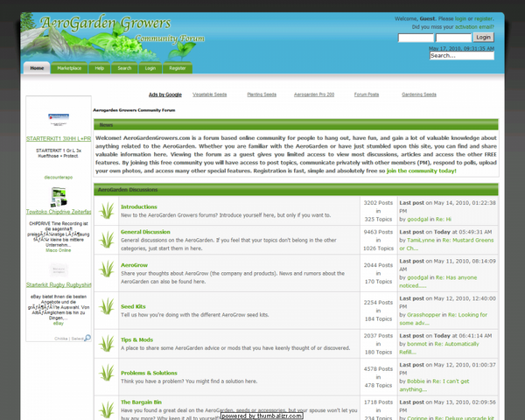Click the grass icon beside Tips & Mods
This screenshot has width=525, height=420.
107,344
